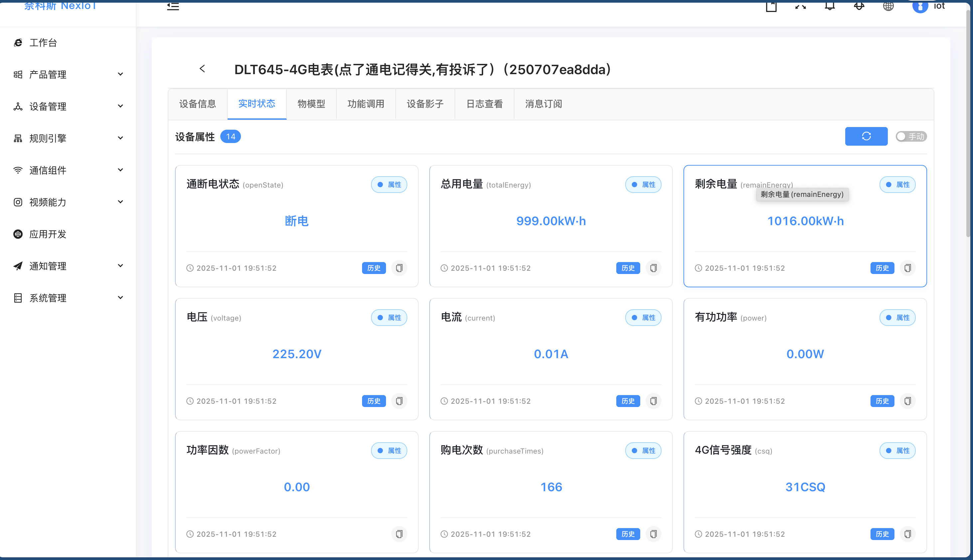Image resolution: width=973 pixels, height=560 pixels.
Task: Click the 属性 badge on 总用电量 card
Action: [643, 184]
